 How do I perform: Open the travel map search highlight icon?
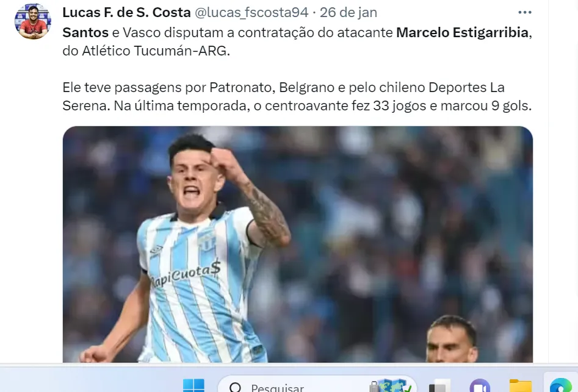[x=391, y=385]
